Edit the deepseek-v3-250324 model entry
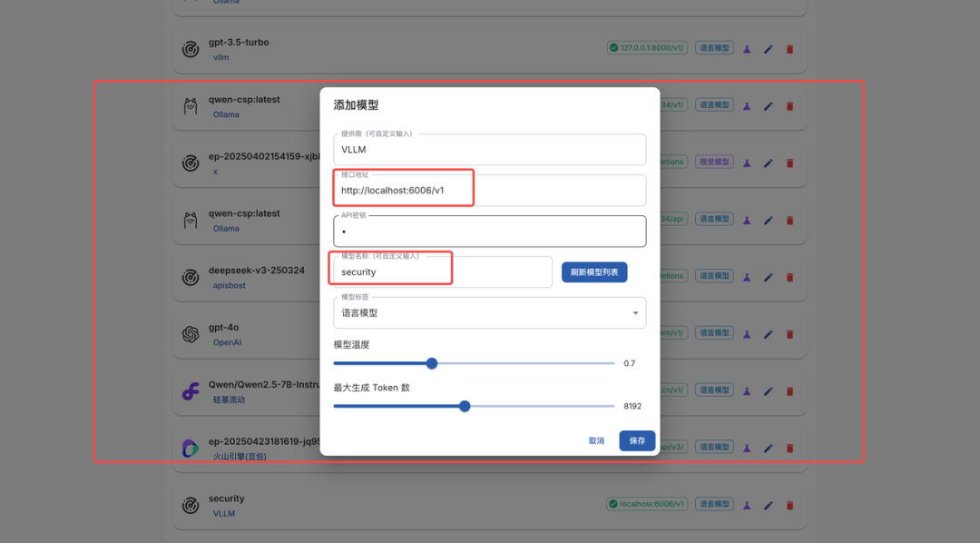The height and width of the screenshot is (543, 980). [769, 277]
